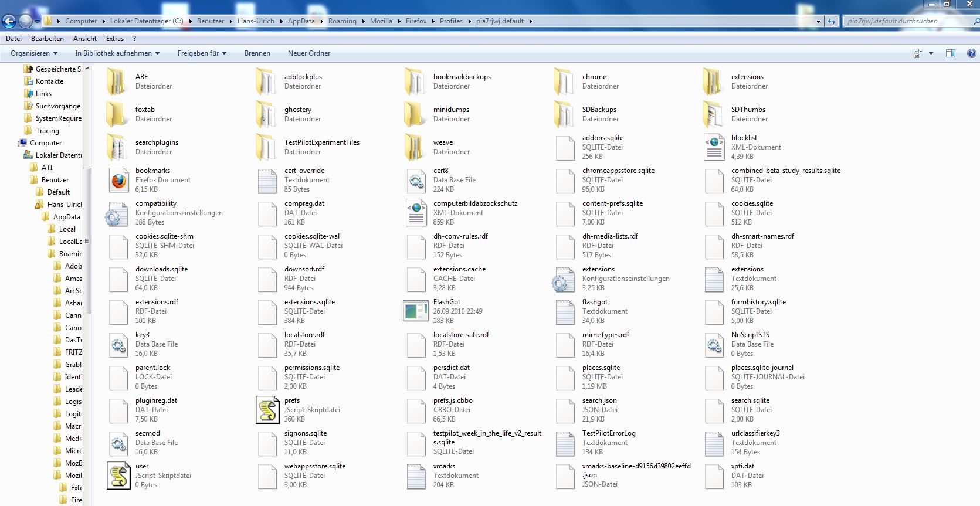Click the refresh button beside address bar
This screenshot has width=980, height=506.
(832, 21)
